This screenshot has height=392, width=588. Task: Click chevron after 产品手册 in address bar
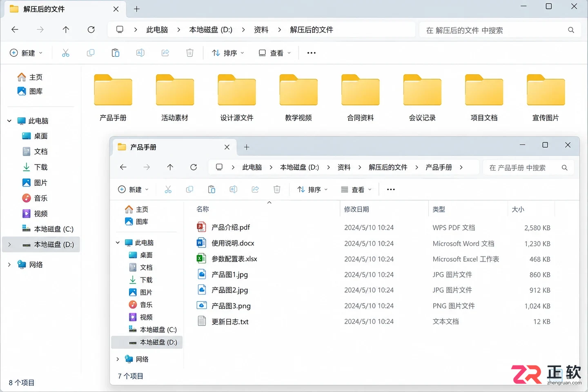(x=461, y=167)
